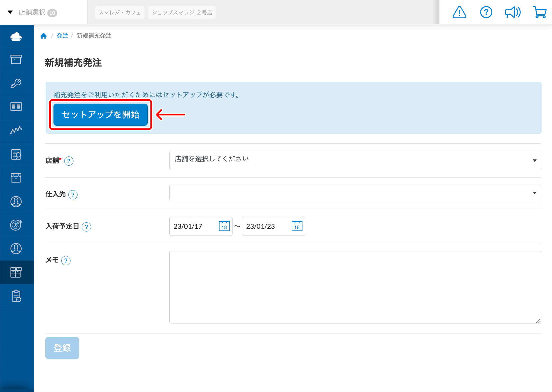Open the help question mark icon in header
Screen dimensions: 552x392
click(x=486, y=12)
